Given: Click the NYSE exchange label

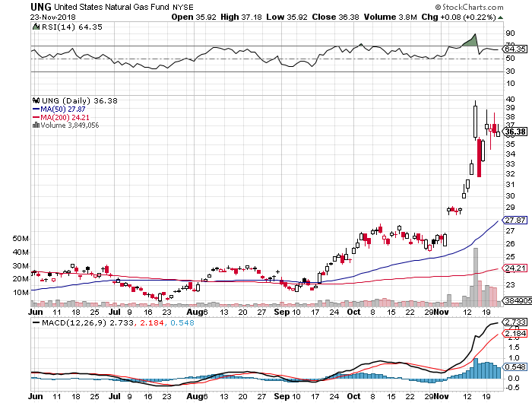Looking at the screenshot, I should [x=183, y=7].
